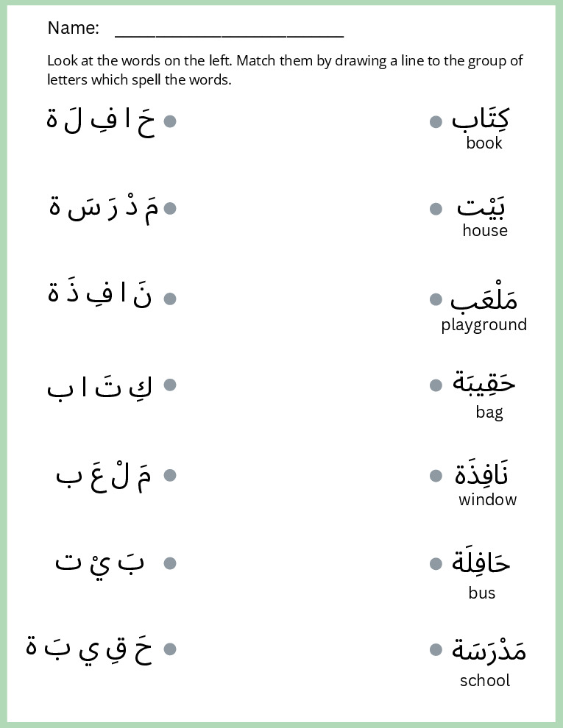Click the gray dot next to the house word
This screenshot has height=728, width=563.
pos(436,210)
